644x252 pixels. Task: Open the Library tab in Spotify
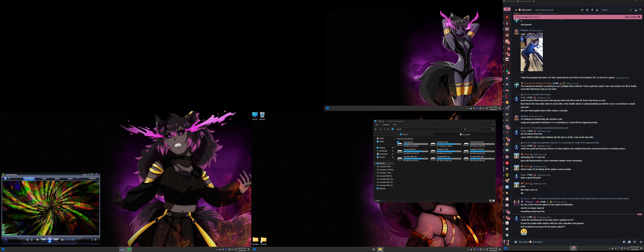[x=70, y=179]
